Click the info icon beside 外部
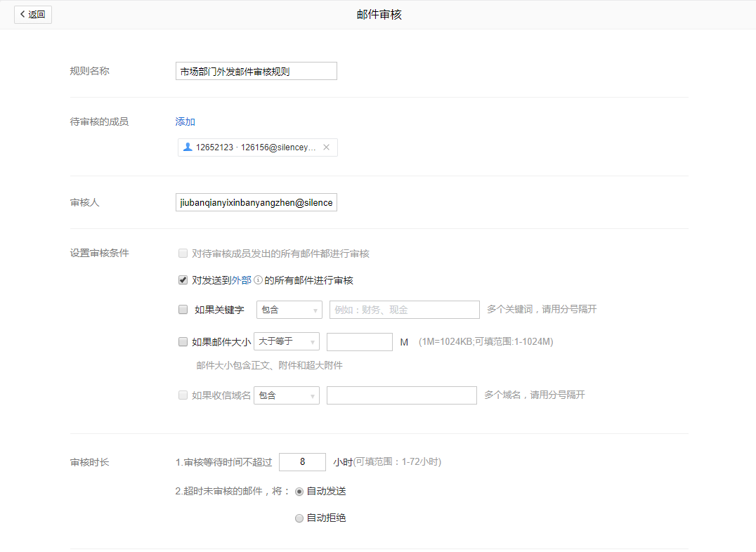Viewport: 756px width, 552px height. click(x=258, y=280)
